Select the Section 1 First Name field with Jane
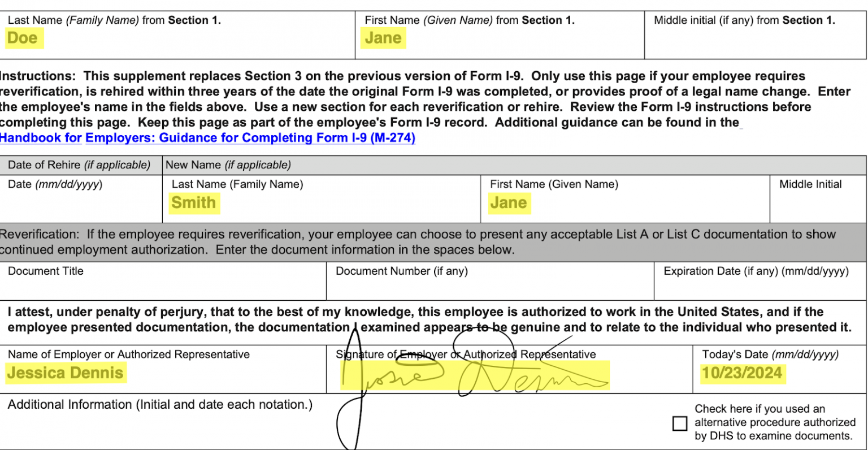 [x=383, y=38]
